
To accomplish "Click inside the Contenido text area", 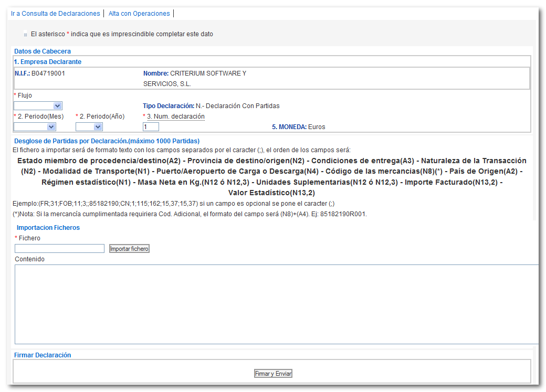I will click(276, 304).
